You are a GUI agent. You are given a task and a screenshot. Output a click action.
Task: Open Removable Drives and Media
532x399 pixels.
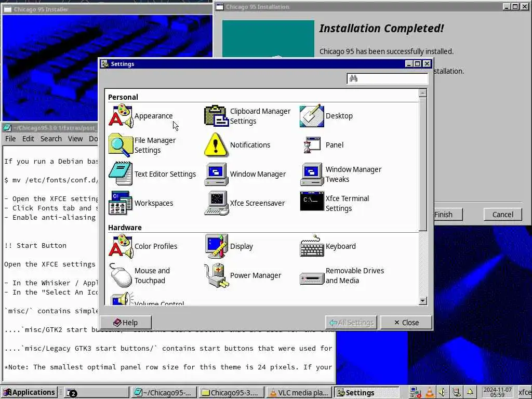click(342, 275)
